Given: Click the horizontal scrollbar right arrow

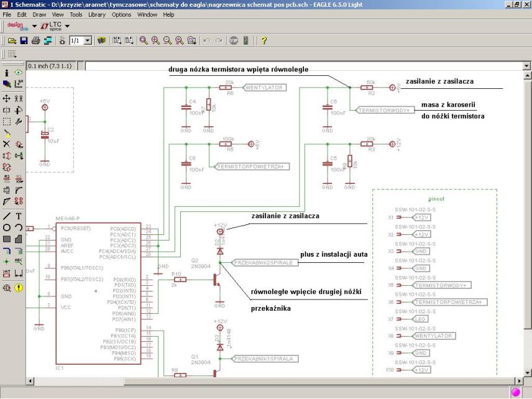Looking at the screenshot, I should pyautogui.click(x=520, y=380).
